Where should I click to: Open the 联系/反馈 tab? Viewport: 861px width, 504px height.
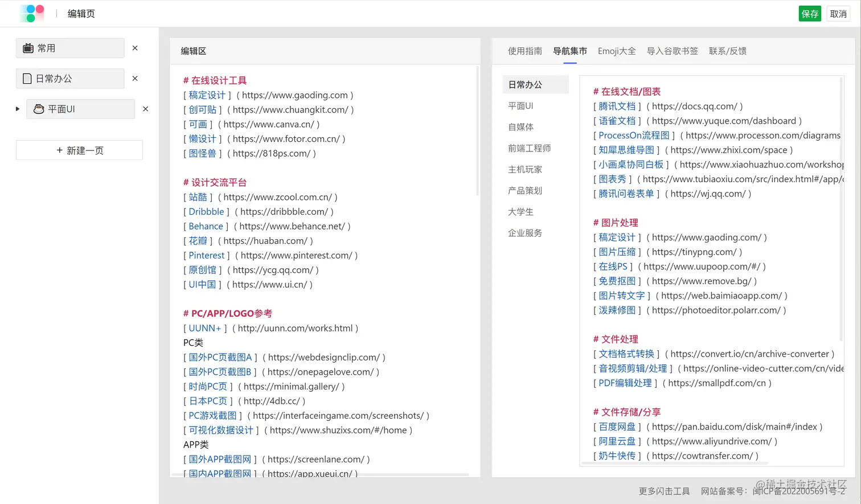728,51
